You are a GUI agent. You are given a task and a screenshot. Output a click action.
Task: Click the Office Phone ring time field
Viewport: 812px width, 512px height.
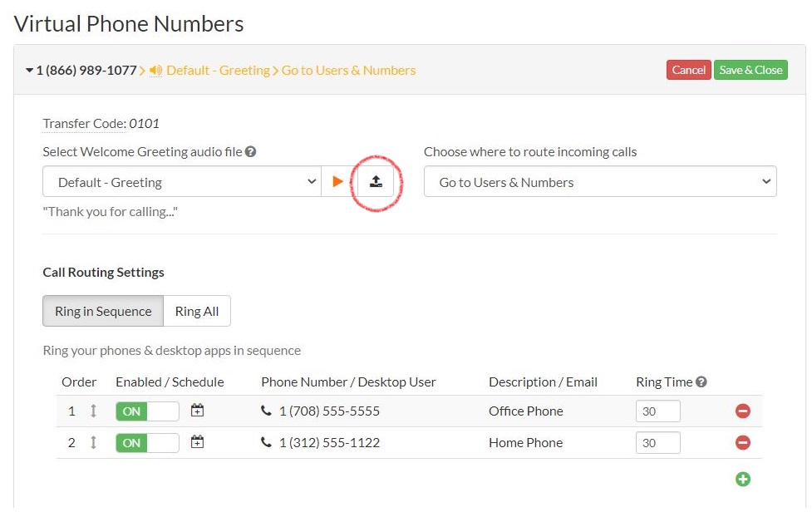point(657,411)
